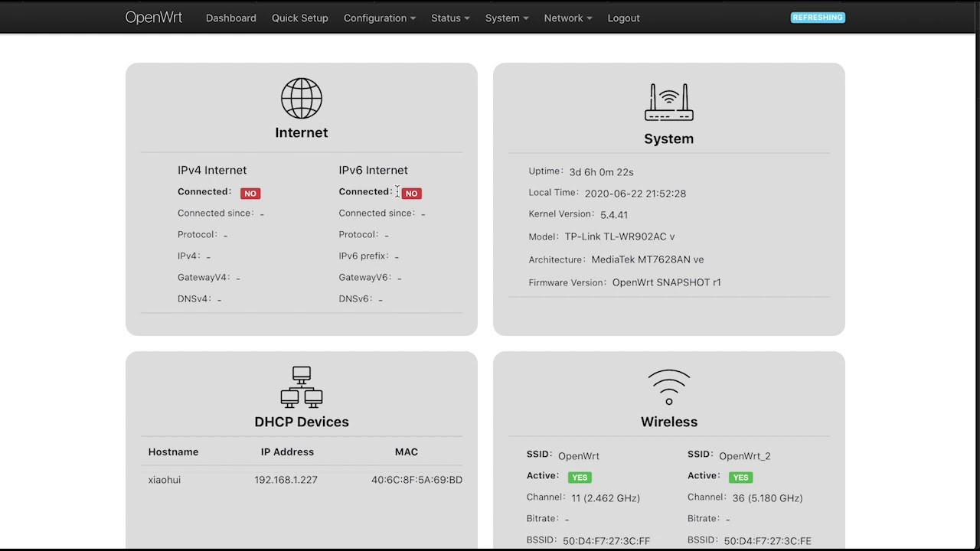Click the IP Address column header
980x551 pixels.
(x=287, y=452)
